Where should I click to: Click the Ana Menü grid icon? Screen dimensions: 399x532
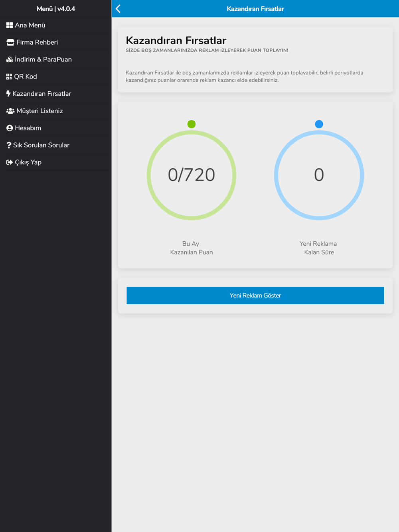click(10, 25)
